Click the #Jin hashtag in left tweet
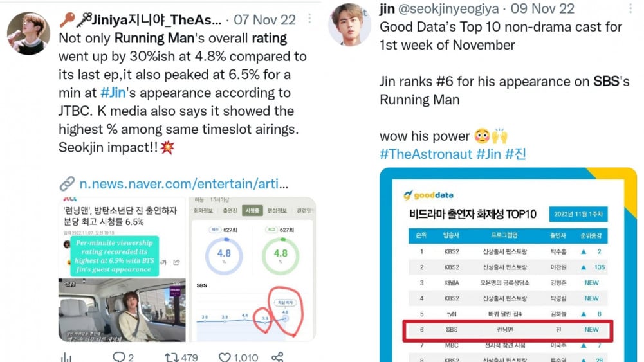Screen dimensions: 644x362 pyautogui.click(x=113, y=93)
